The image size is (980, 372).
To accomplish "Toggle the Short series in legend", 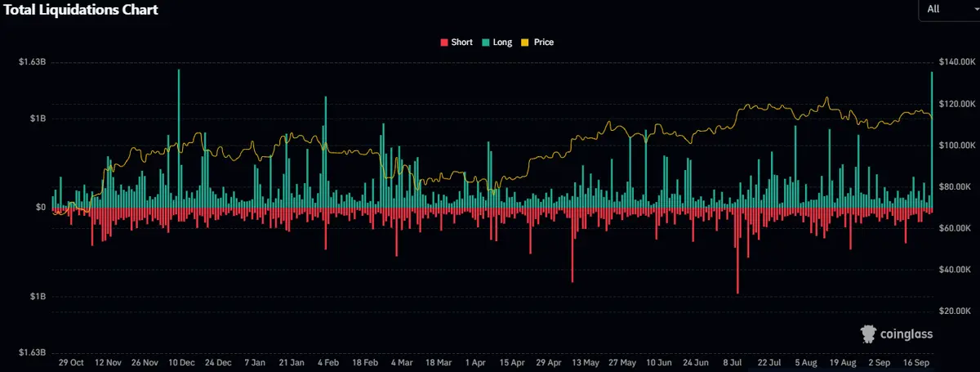I will (x=457, y=42).
